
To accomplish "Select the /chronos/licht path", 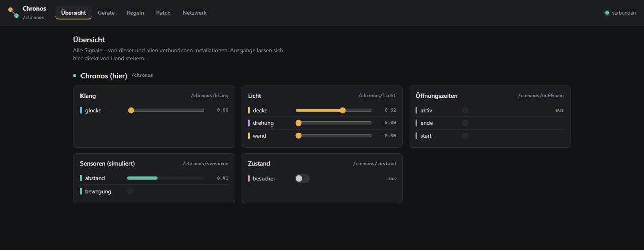I will pyautogui.click(x=377, y=96).
